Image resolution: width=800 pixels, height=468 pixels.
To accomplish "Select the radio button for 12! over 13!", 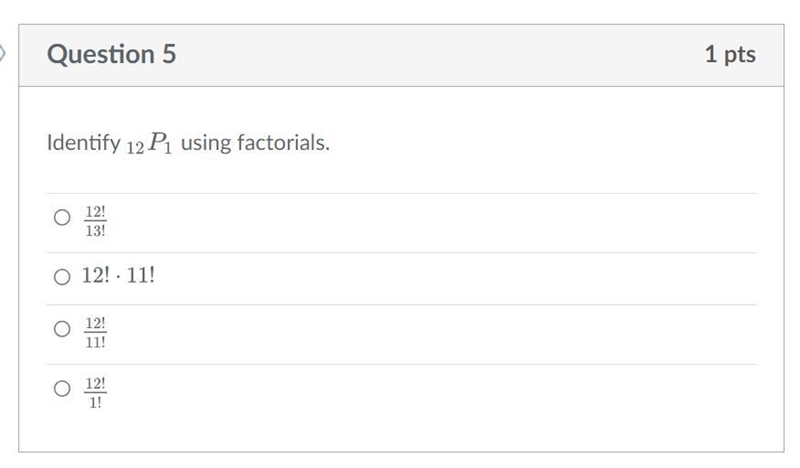I will click(62, 217).
